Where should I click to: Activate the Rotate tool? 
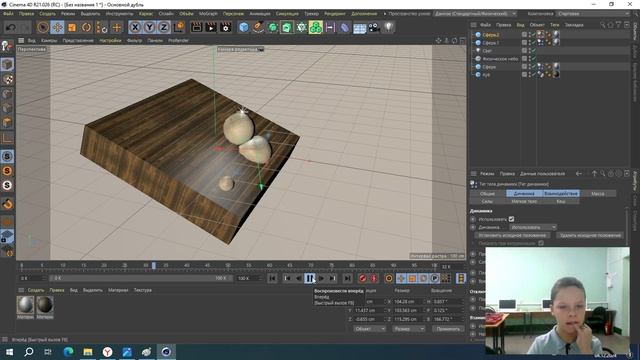pyautogui.click(x=86, y=28)
